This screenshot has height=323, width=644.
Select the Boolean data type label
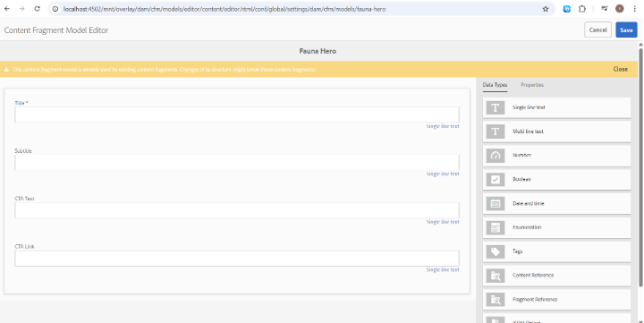tap(521, 180)
